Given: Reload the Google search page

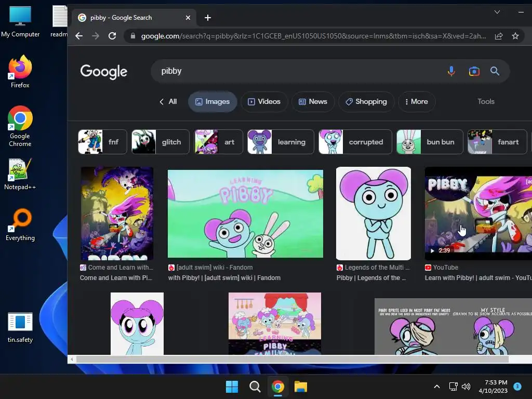Looking at the screenshot, I should (112, 36).
